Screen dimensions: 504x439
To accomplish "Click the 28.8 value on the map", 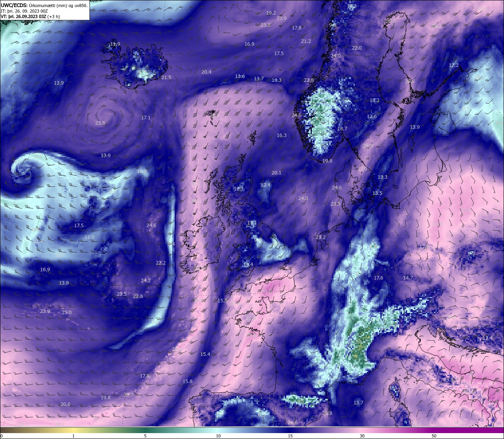I will pos(327,413).
